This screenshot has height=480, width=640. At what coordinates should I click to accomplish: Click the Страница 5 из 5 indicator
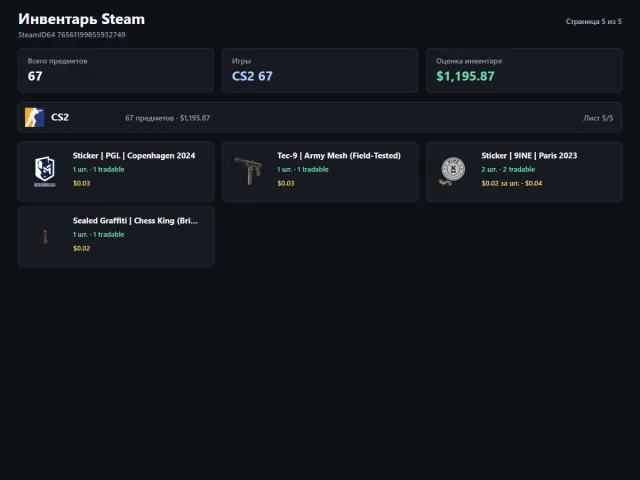pyautogui.click(x=593, y=21)
